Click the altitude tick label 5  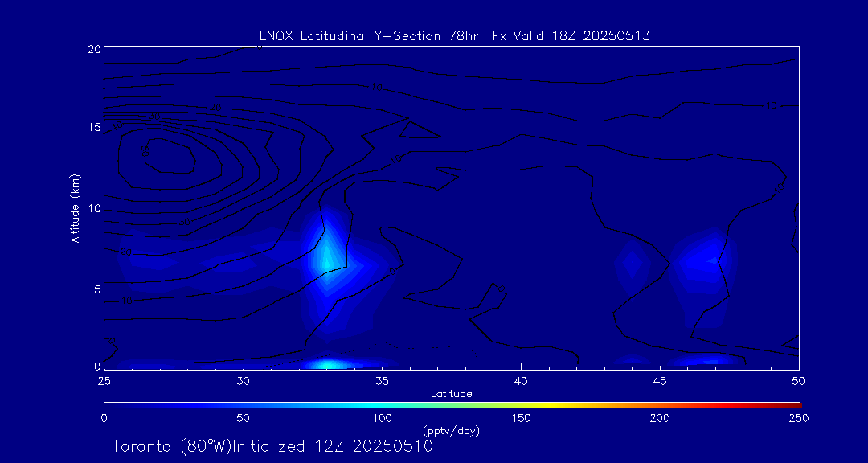pos(97,289)
